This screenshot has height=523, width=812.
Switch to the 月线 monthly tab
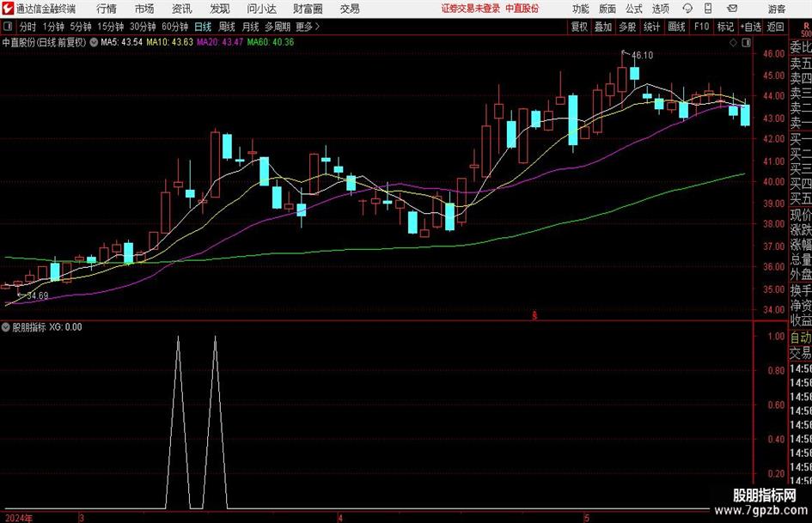click(251, 27)
